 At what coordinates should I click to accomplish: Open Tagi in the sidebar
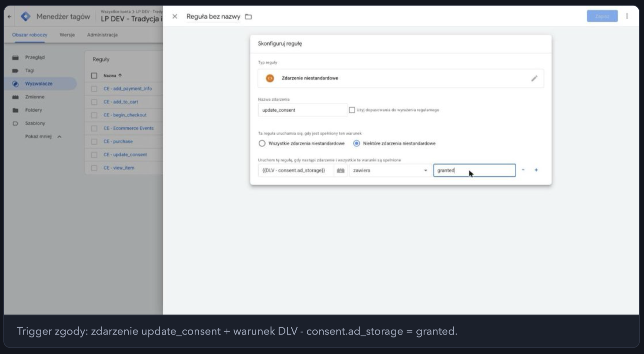click(30, 71)
